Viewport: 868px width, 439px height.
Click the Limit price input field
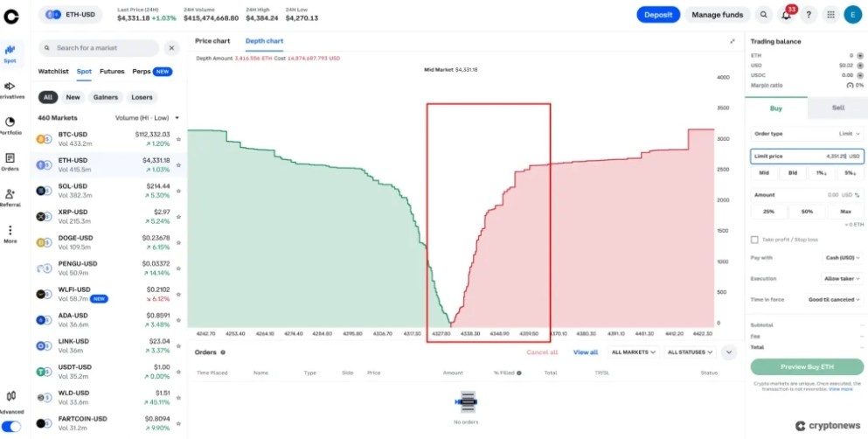[807, 157]
